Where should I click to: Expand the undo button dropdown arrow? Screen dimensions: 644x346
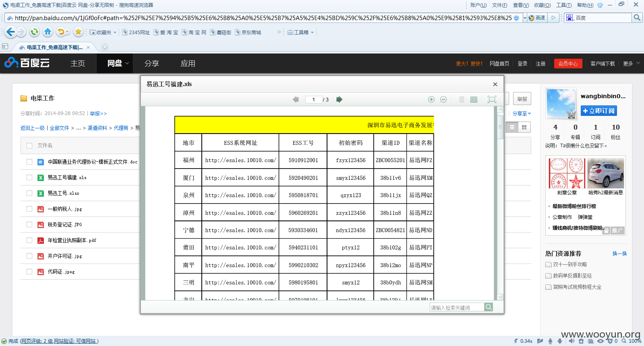[67, 32]
